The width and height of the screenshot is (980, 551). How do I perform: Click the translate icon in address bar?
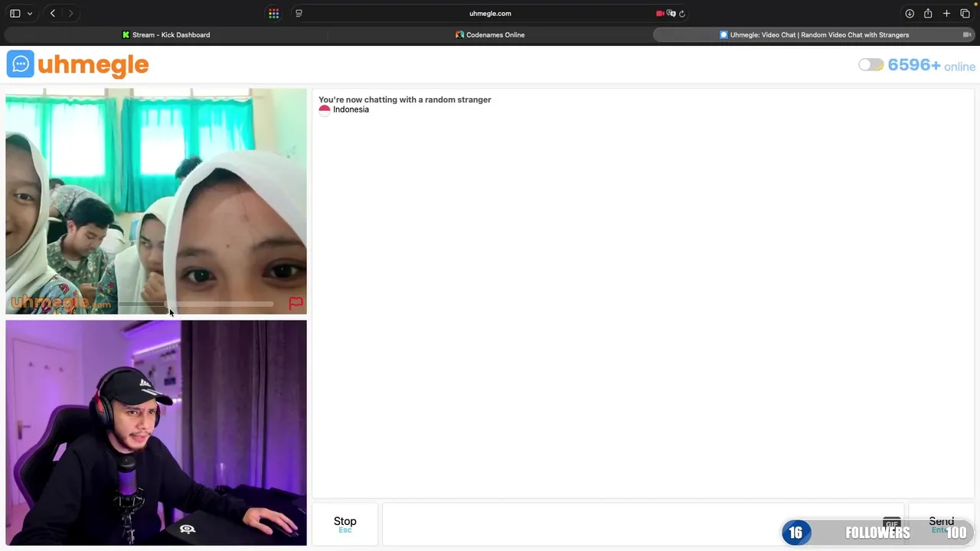(671, 13)
